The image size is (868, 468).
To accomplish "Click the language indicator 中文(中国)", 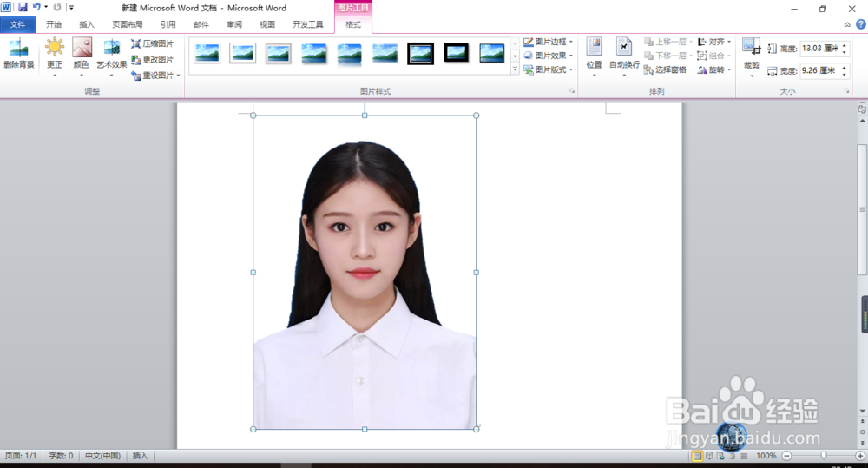I will [103, 456].
